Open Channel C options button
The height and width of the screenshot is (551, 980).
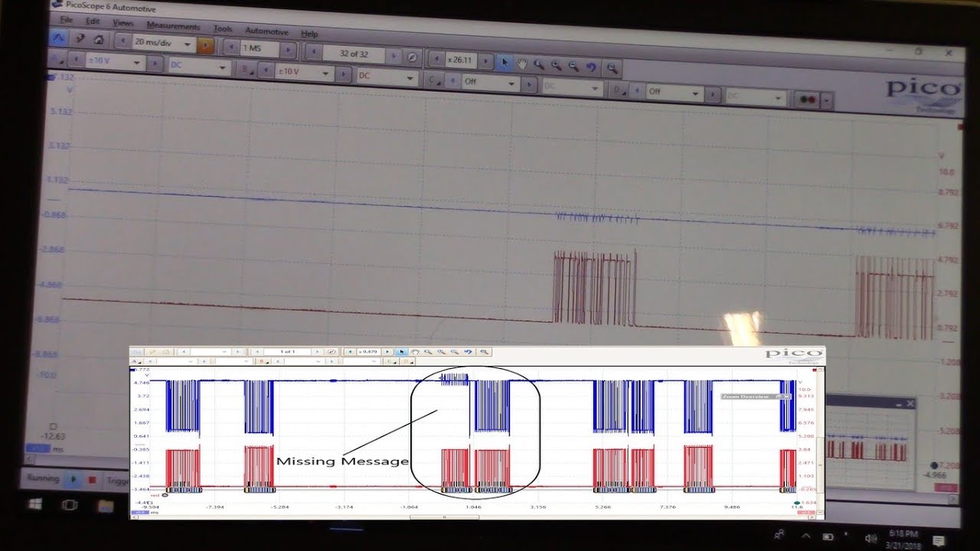(433, 80)
